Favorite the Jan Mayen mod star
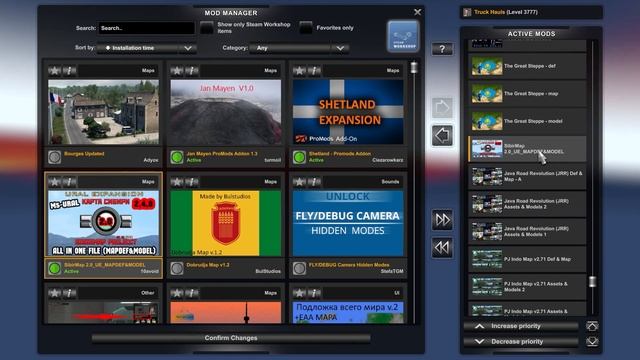 (x=177, y=71)
